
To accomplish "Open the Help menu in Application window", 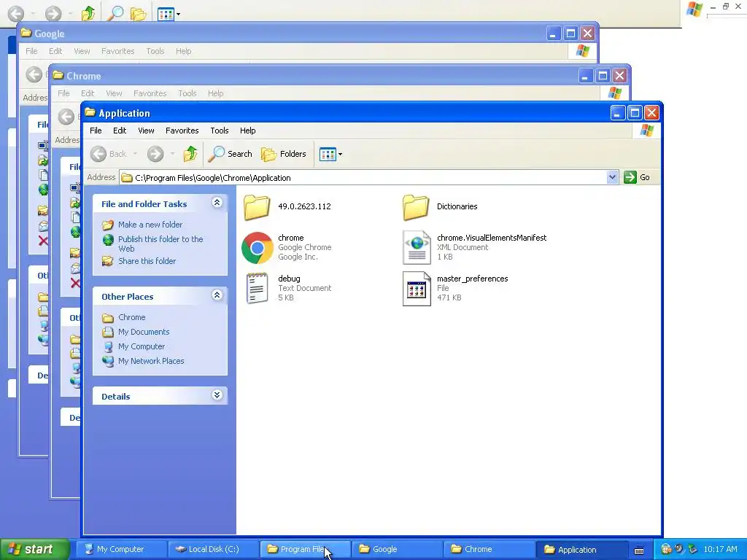I will [x=248, y=131].
